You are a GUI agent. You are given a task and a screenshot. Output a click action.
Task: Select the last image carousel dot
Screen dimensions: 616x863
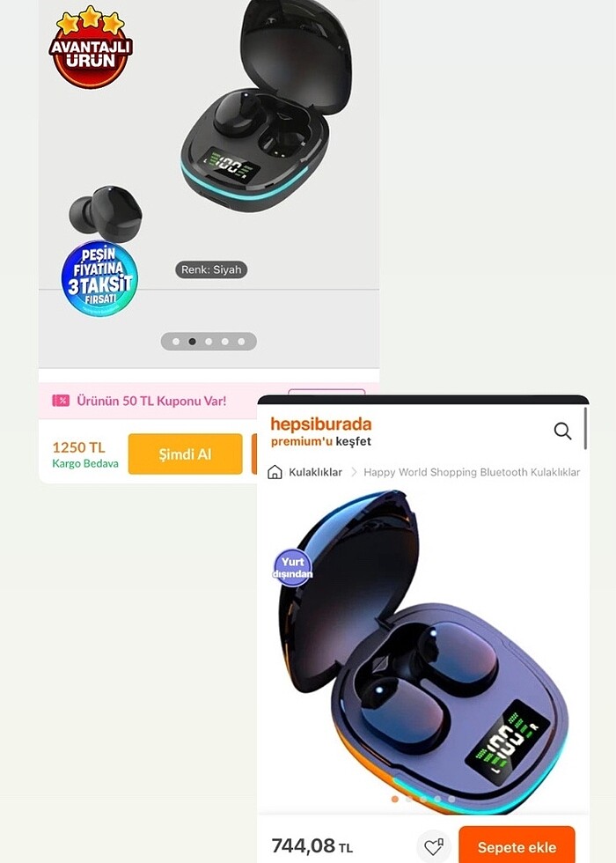(241, 342)
